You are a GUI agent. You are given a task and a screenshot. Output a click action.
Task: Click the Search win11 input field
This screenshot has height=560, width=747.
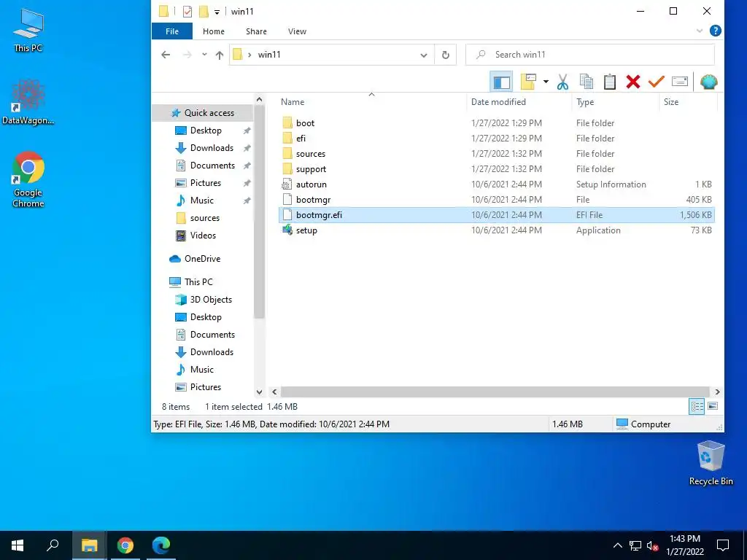pos(589,55)
